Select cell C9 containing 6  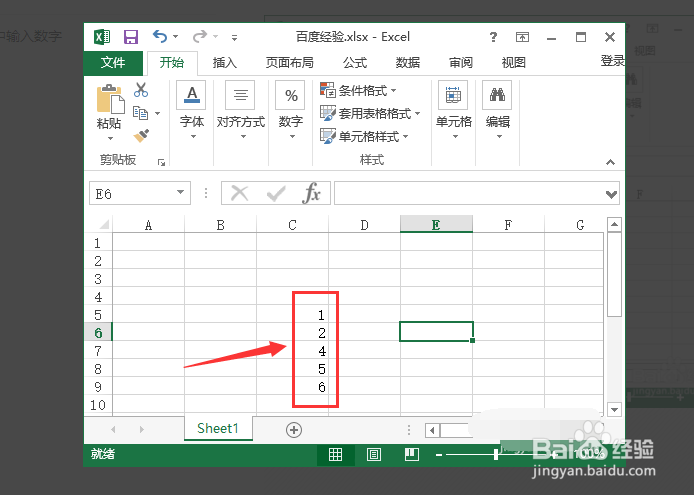tap(293, 387)
